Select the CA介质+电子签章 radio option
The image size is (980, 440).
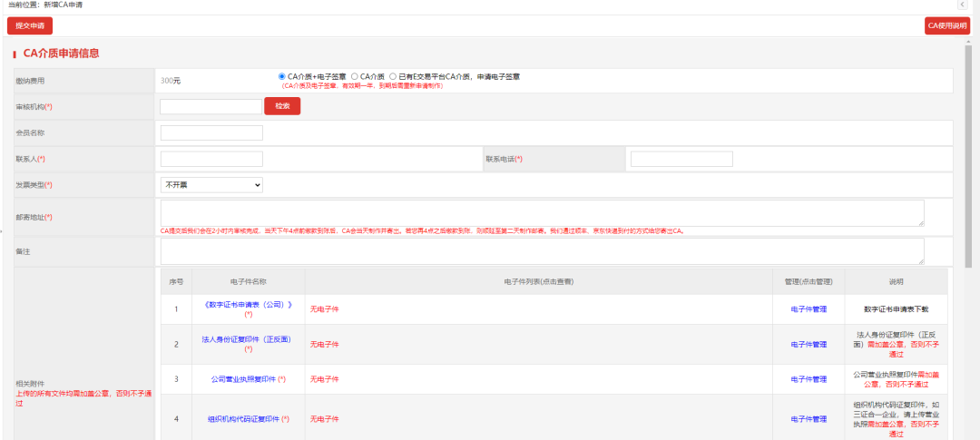pyautogui.click(x=282, y=76)
